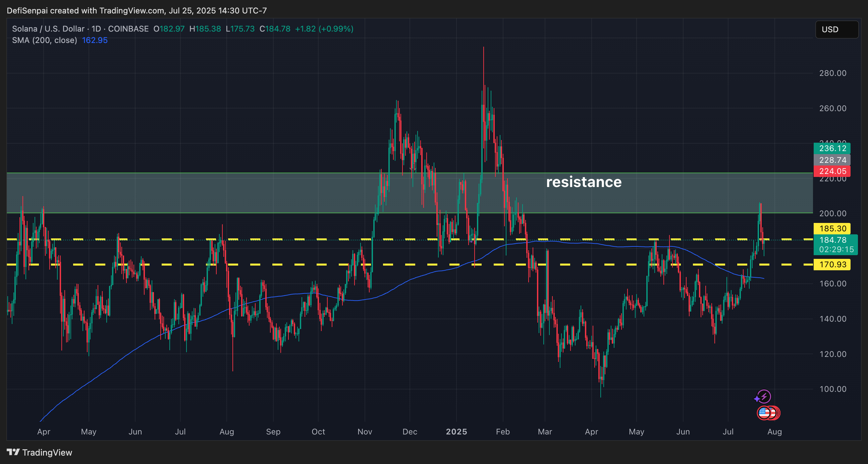Viewport: 868px width, 464px height.
Task: Click the current price 184.78 countdown label
Action: [x=836, y=244]
